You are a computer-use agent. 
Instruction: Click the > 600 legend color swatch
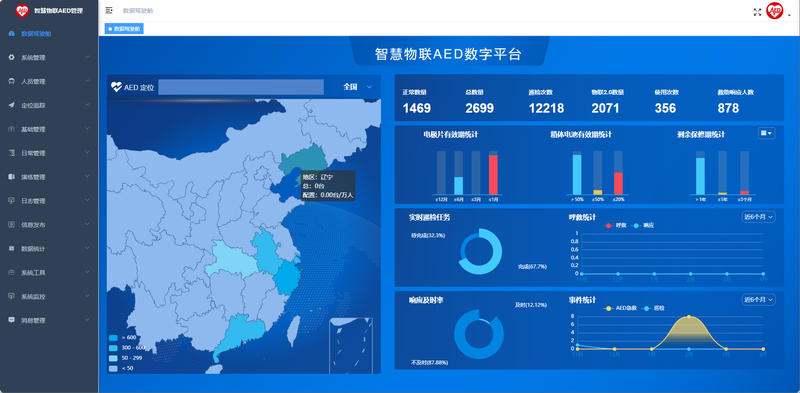click(x=114, y=337)
